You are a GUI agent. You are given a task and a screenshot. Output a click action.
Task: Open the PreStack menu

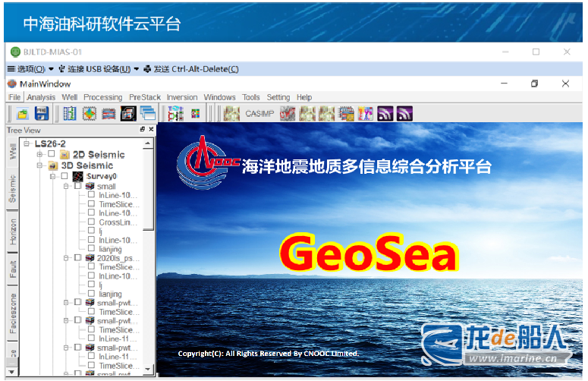coord(145,97)
